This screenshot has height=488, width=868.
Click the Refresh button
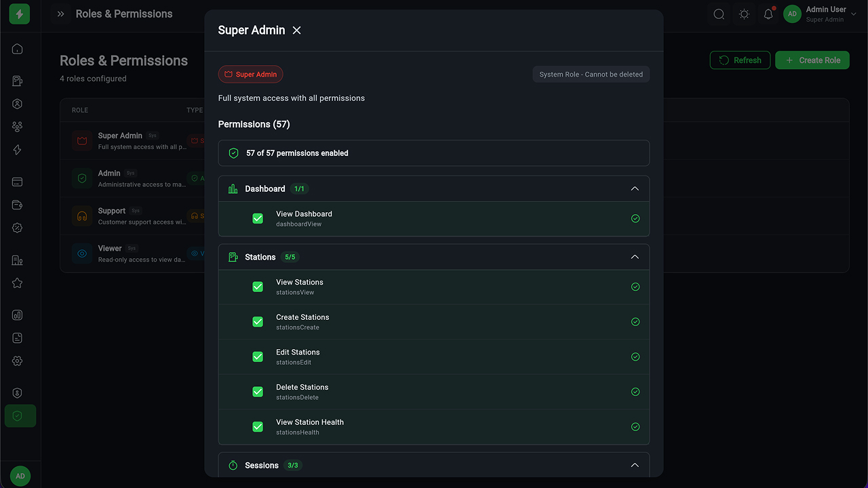click(x=740, y=60)
